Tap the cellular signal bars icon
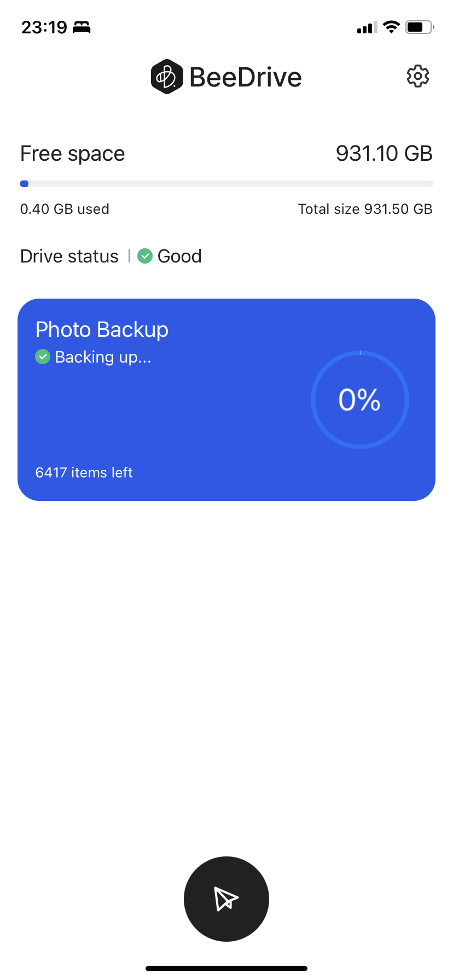 [367, 27]
